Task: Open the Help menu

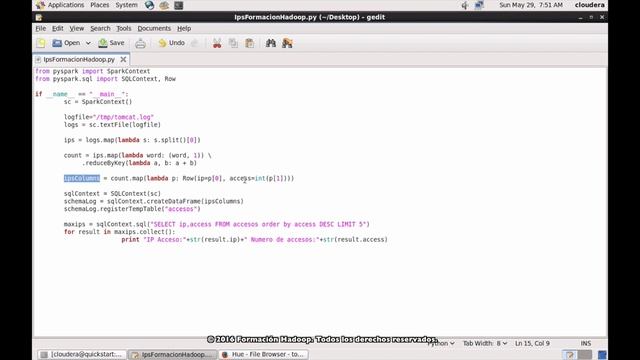Action: pyautogui.click(x=184, y=28)
